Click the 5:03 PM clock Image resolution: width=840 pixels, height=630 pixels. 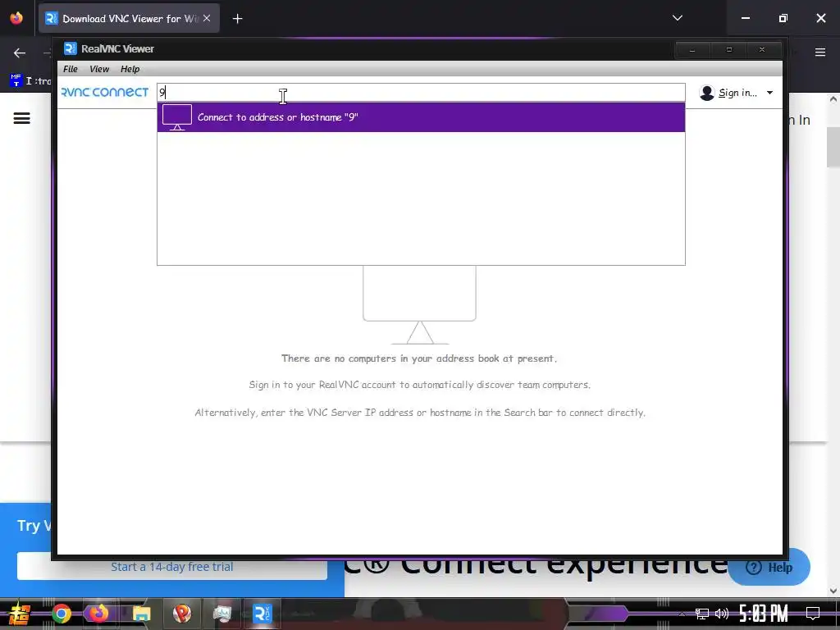click(x=764, y=614)
